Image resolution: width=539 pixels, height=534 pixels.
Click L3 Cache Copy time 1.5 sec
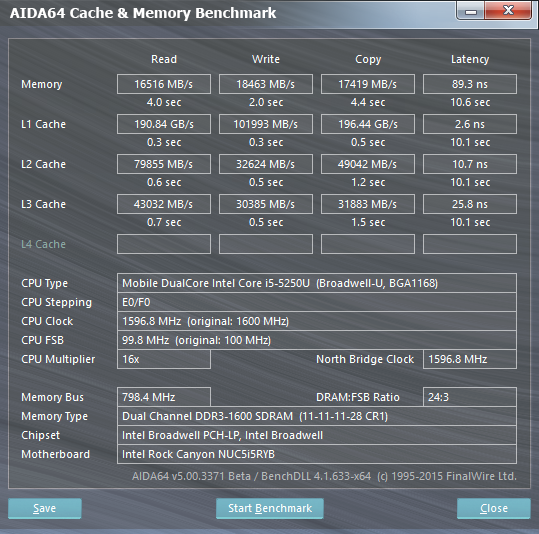tap(368, 222)
